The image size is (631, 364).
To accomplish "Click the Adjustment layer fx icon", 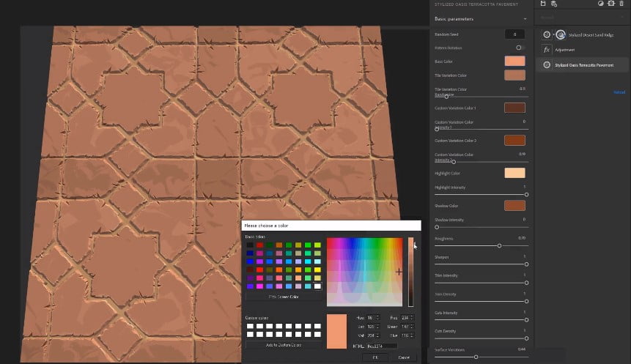I will [547, 50].
